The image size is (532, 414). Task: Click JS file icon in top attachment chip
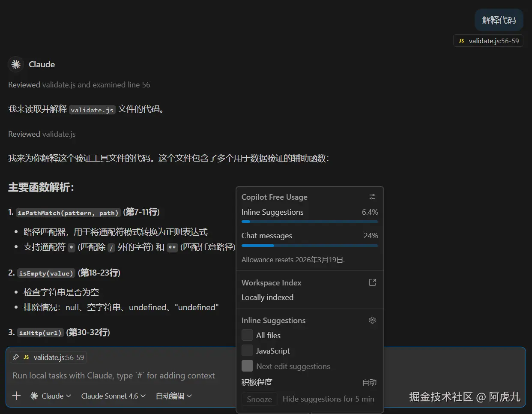(461, 41)
